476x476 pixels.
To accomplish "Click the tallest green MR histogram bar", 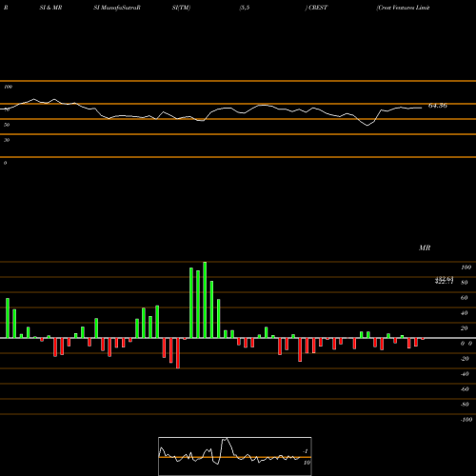I will tap(205, 300).
